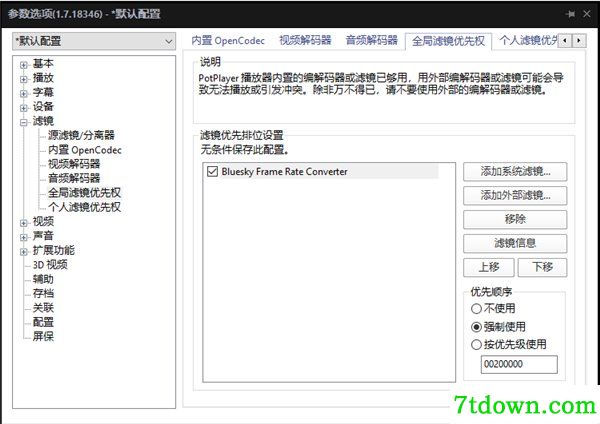The width and height of the screenshot is (600, 424).
Task: Select 视频解码器 in the tree
Action: (x=74, y=164)
